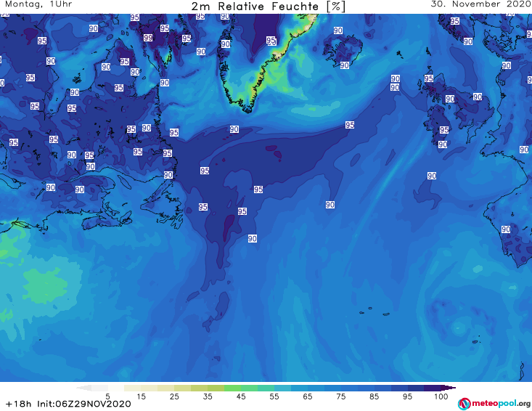The image size is (532, 411).
Task: Click legend tick value '55'
Action: click(274, 396)
